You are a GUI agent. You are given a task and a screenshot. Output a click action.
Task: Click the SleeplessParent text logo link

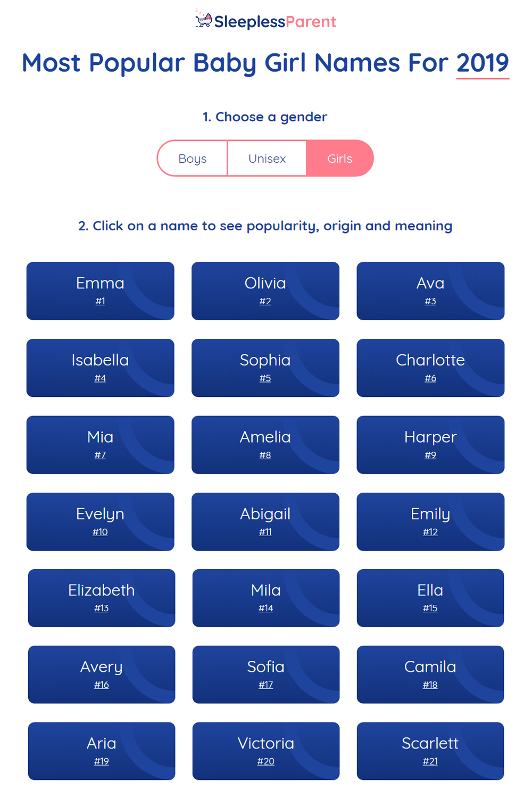tap(275, 22)
